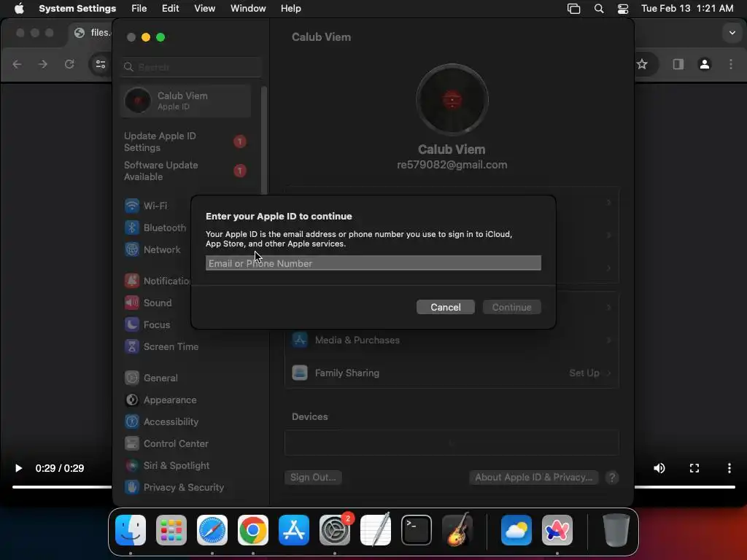Click the profile picture avatar
The width and height of the screenshot is (747, 560).
(452, 99)
